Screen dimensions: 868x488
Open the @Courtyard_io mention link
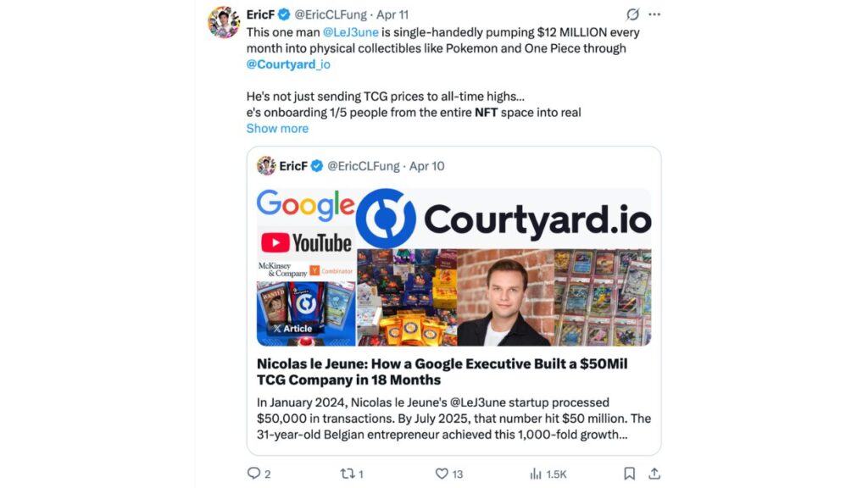[288, 64]
